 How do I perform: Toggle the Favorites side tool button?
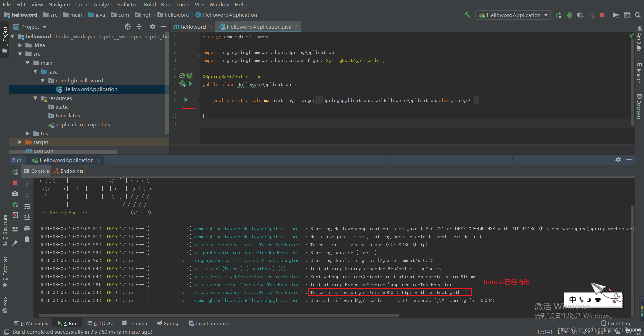pyautogui.click(x=5, y=272)
